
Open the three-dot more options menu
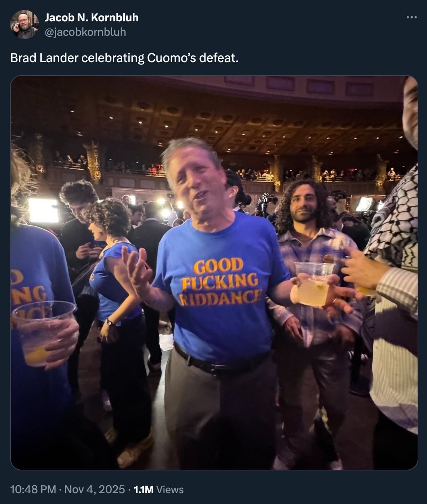tap(411, 17)
